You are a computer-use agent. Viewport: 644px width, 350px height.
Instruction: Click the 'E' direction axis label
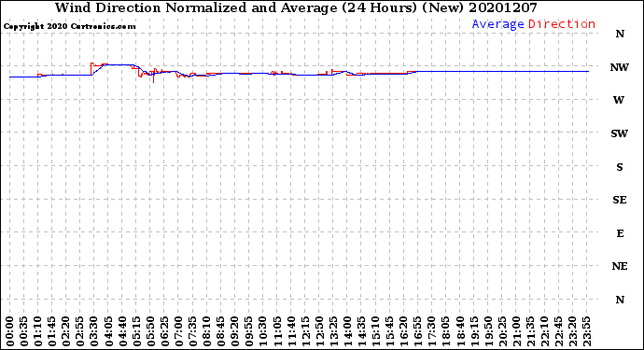620,233
